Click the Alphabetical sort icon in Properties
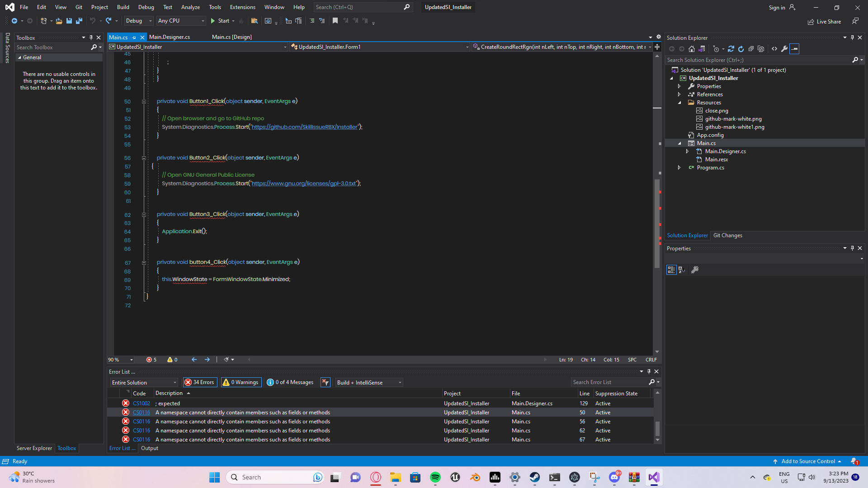This screenshot has width=868, height=488. click(x=682, y=270)
